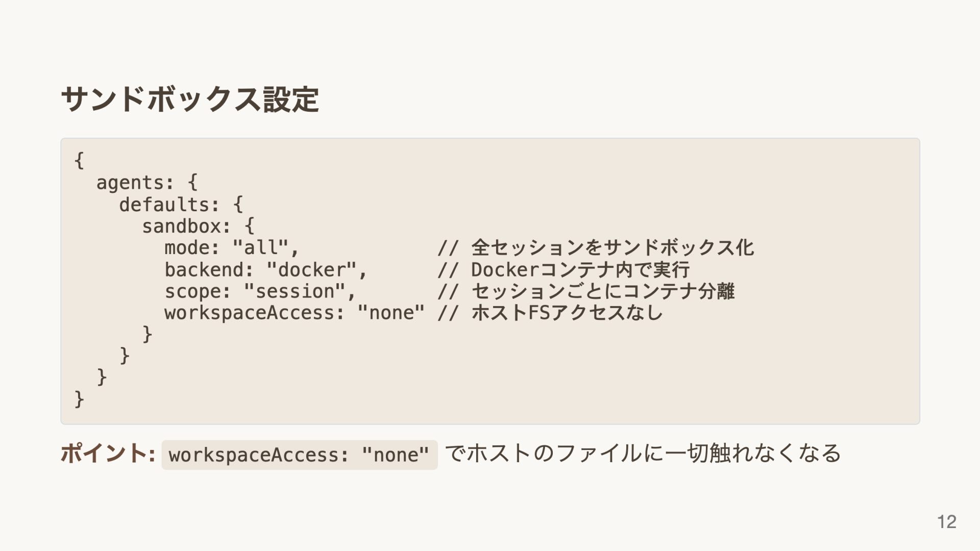Click the comment ホストFSアクセスなし
The height and width of the screenshot is (551, 980).
point(567,313)
